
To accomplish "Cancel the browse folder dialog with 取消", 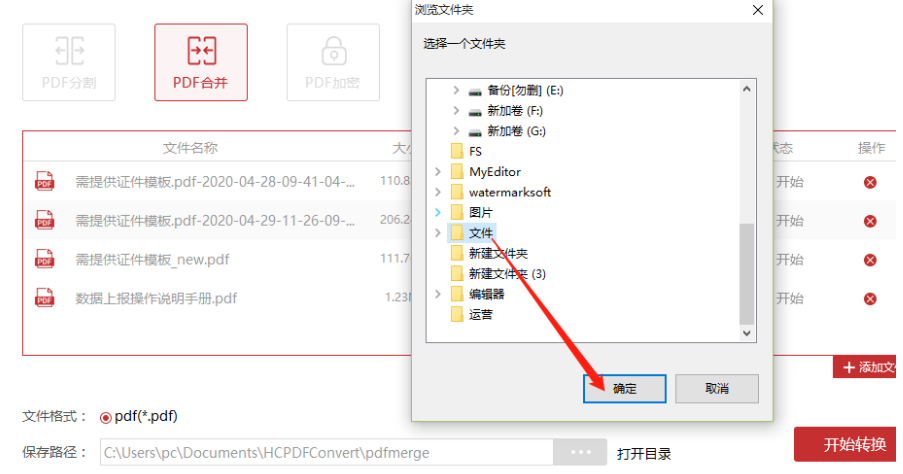I will click(716, 389).
